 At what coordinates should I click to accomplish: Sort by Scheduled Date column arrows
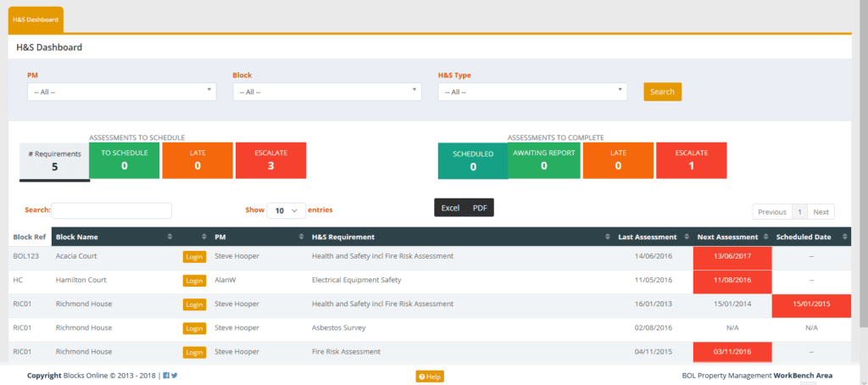click(x=843, y=237)
